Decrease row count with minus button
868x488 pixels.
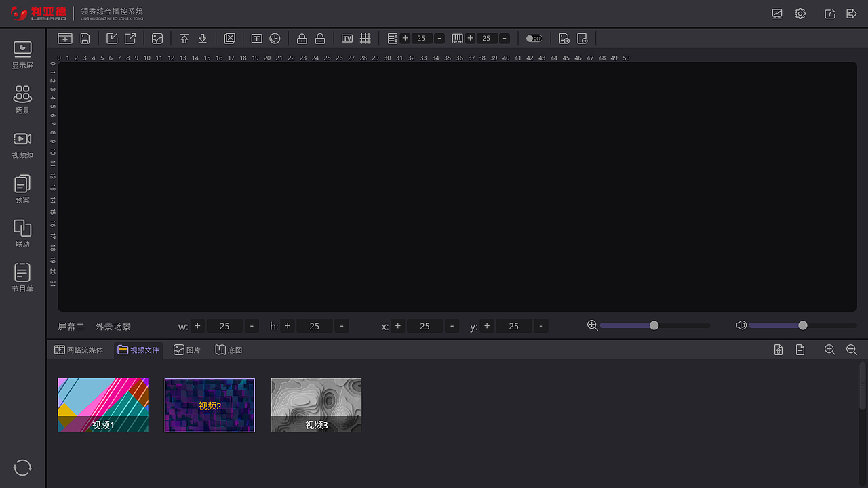[x=439, y=39]
